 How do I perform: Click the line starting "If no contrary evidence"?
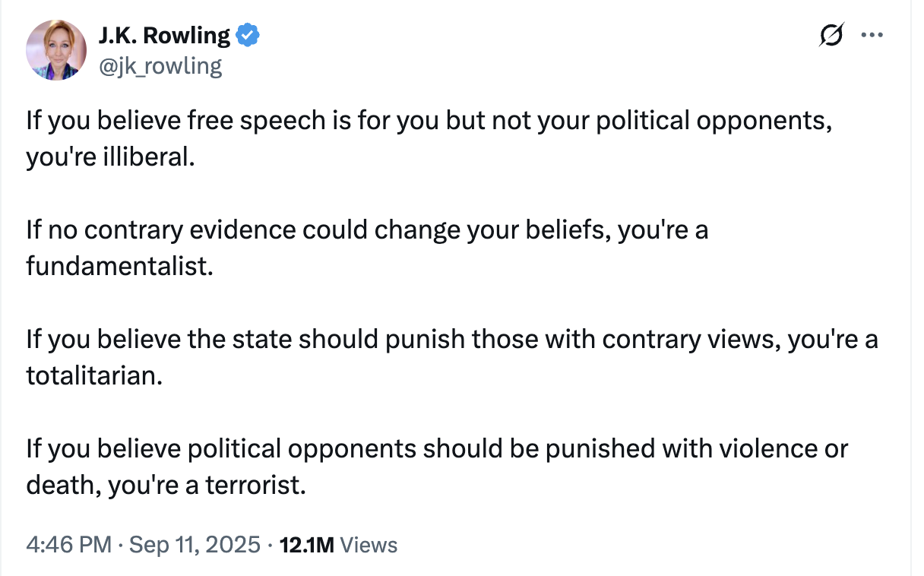pos(366,230)
